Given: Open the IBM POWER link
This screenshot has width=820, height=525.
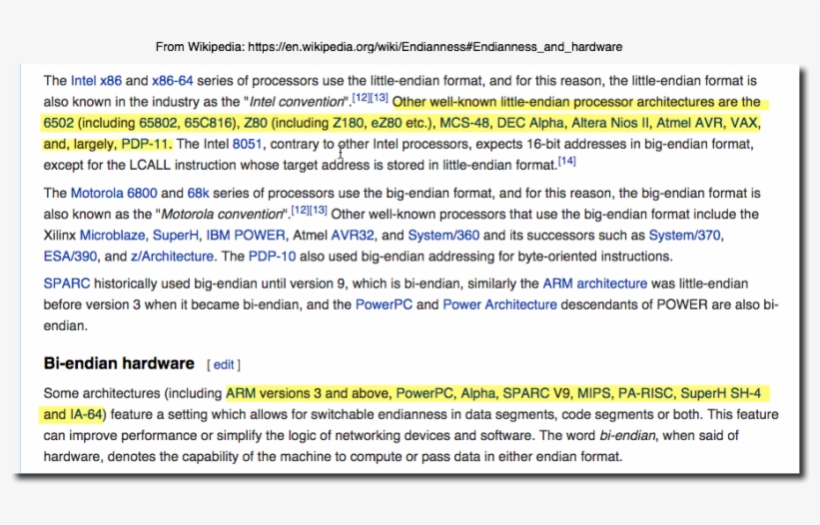Looking at the screenshot, I should (x=246, y=235).
